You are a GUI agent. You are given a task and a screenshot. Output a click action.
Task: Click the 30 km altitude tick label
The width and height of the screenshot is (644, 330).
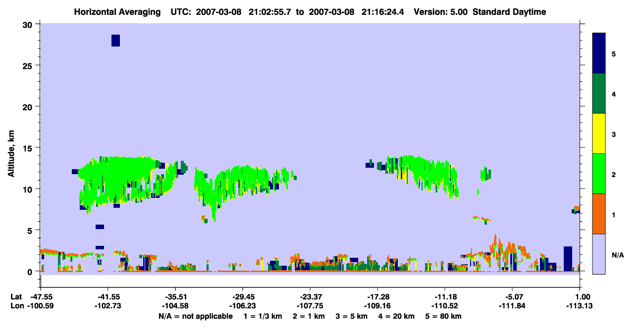(29, 24)
